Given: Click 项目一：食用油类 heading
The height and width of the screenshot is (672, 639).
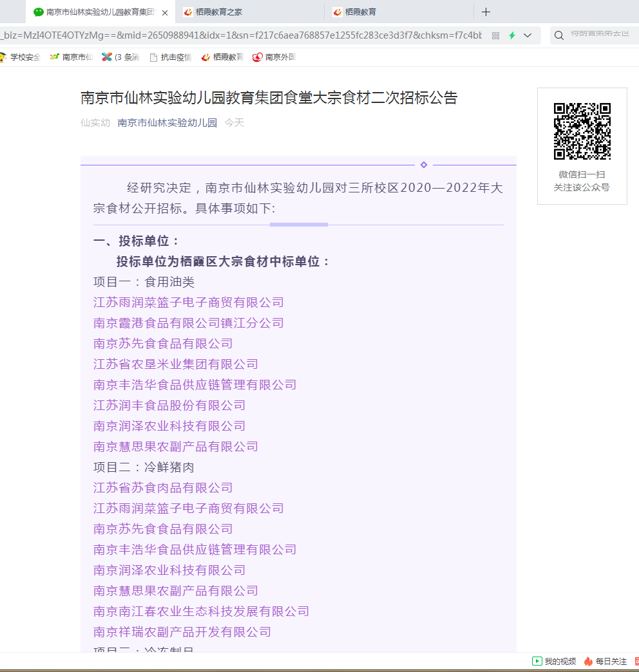Looking at the screenshot, I should [144, 282].
